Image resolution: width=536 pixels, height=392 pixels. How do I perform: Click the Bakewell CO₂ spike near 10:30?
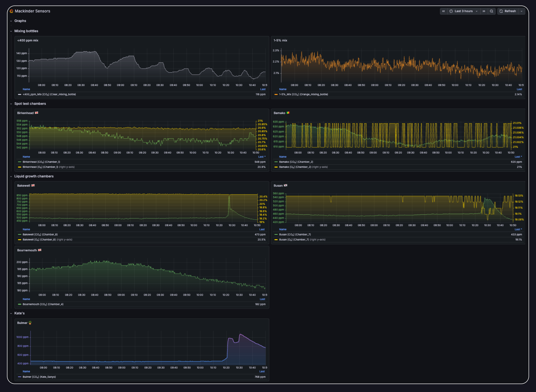click(229, 197)
